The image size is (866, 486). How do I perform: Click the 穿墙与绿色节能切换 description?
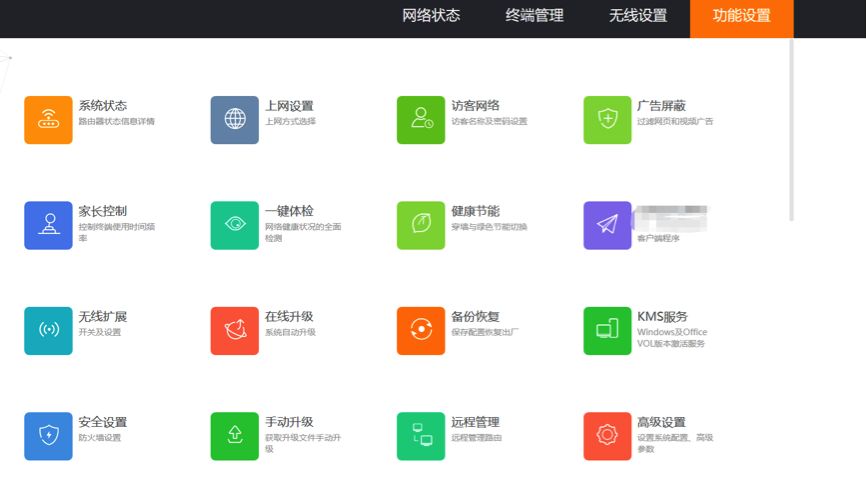[489, 226]
